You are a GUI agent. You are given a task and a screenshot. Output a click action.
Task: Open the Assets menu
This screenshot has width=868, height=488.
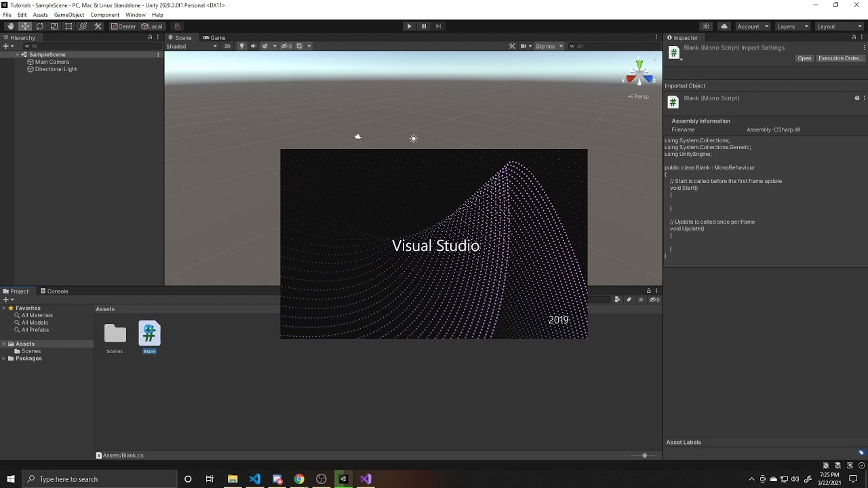pos(40,15)
